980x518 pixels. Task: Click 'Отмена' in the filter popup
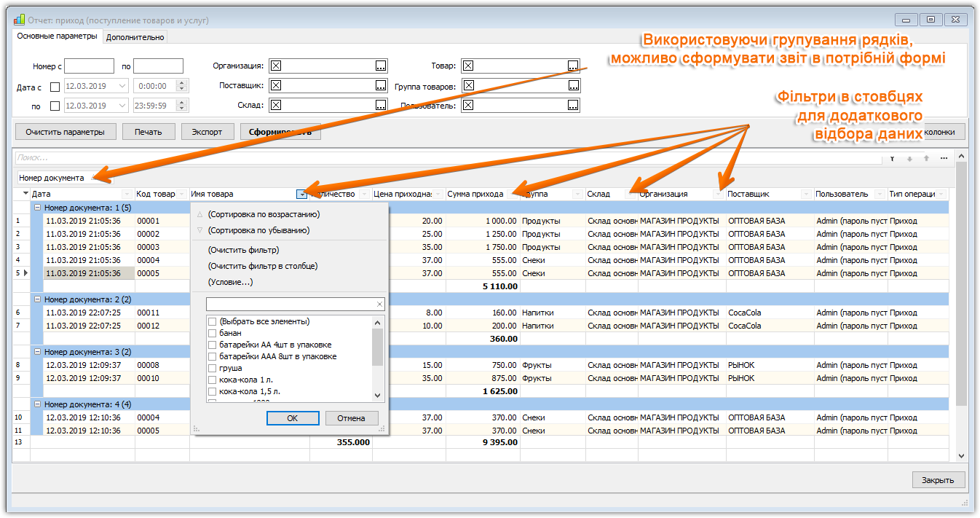coord(352,418)
